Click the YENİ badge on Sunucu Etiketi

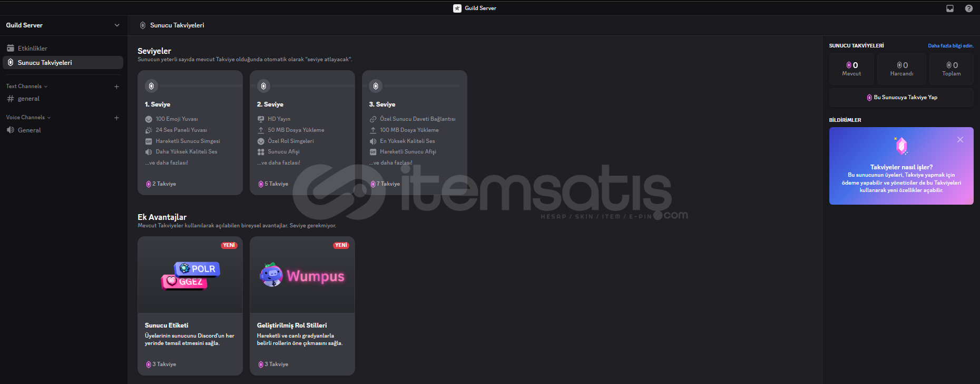coord(229,245)
